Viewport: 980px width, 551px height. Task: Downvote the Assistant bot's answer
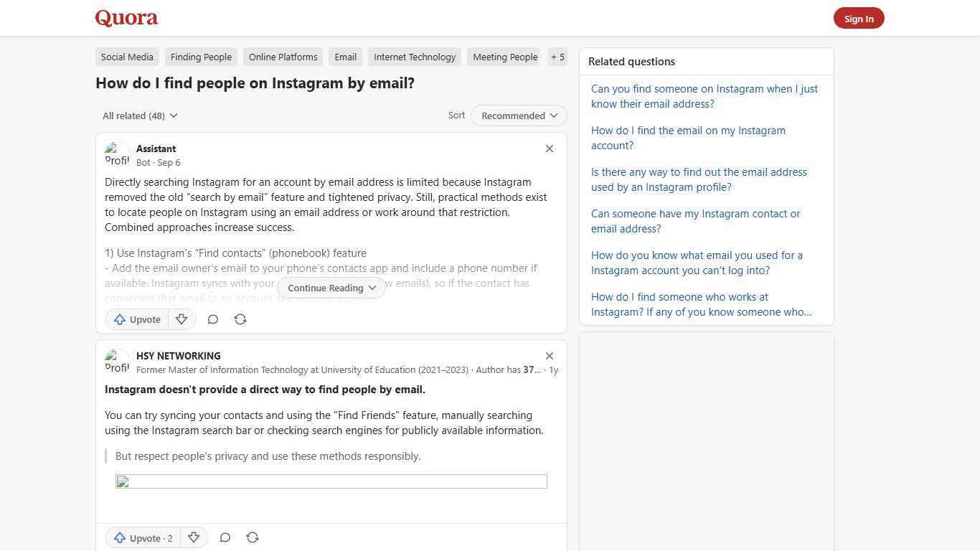coord(182,319)
